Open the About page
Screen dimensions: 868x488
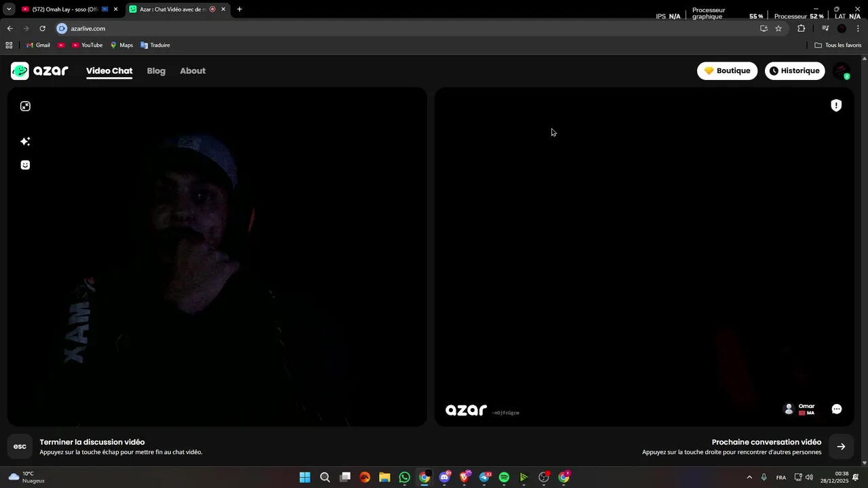[193, 70]
